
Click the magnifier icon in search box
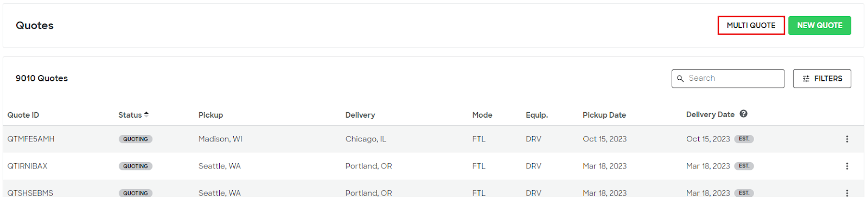[680, 79]
